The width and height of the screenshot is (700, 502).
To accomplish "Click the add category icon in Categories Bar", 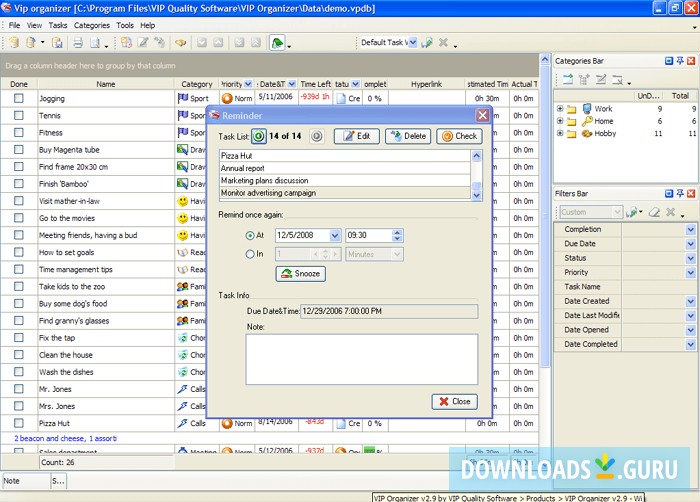I will (567, 79).
